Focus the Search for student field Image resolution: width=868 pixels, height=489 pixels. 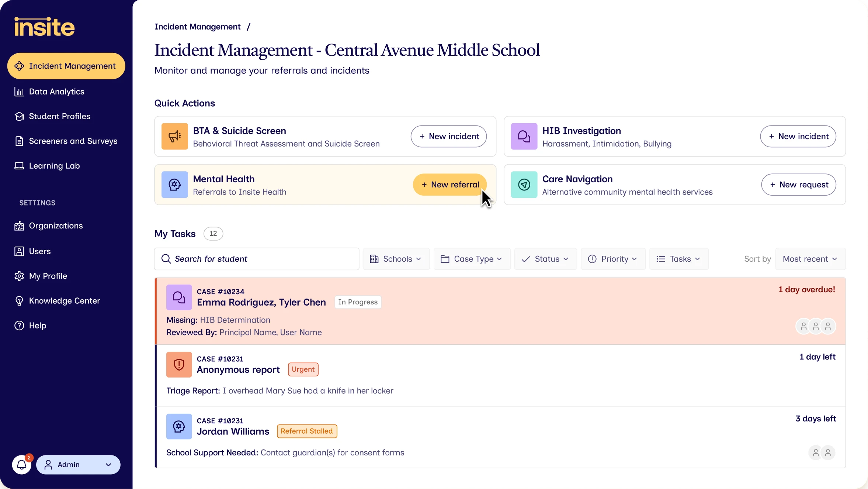tap(257, 259)
